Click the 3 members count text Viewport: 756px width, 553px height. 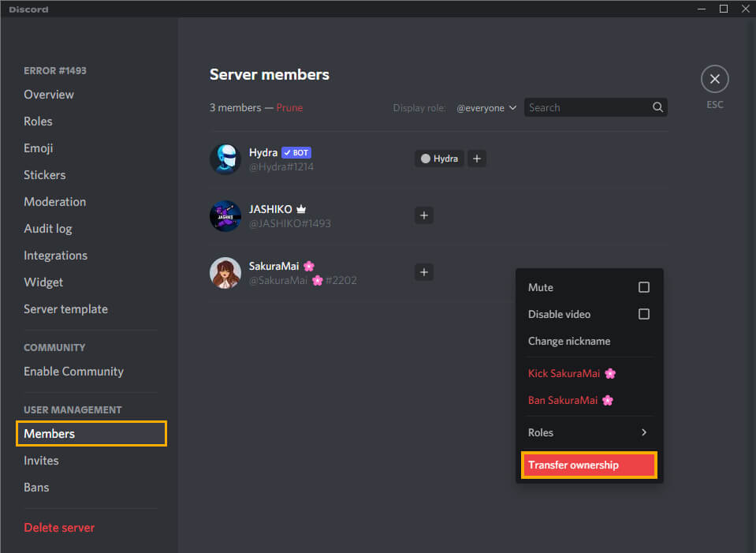235,107
